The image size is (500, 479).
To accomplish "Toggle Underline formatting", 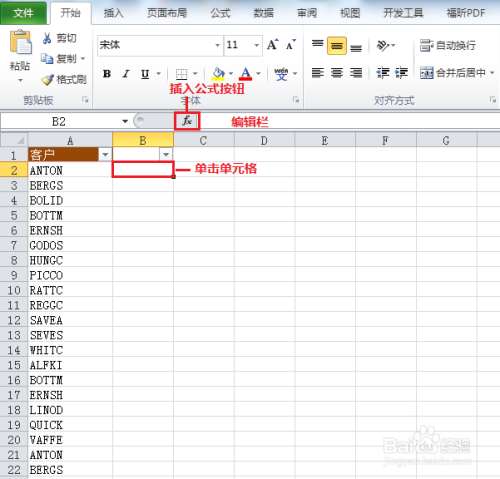I will 145,74.
